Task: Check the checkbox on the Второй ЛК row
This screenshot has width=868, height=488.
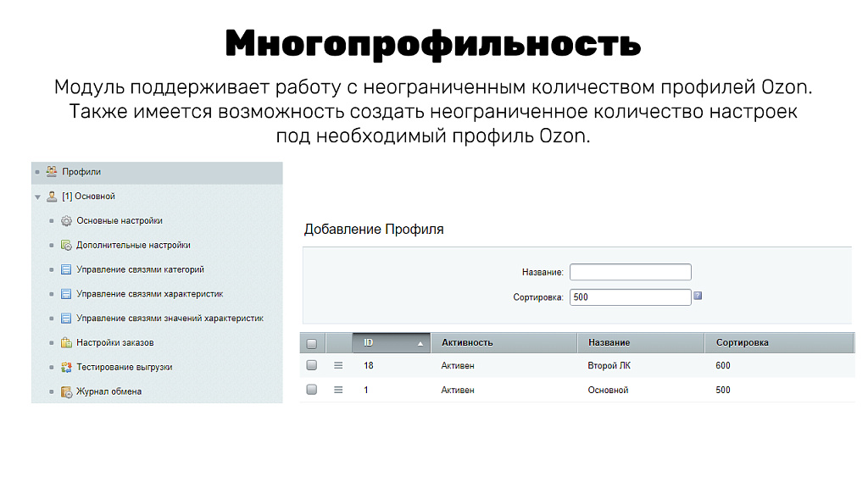Action: [x=310, y=364]
